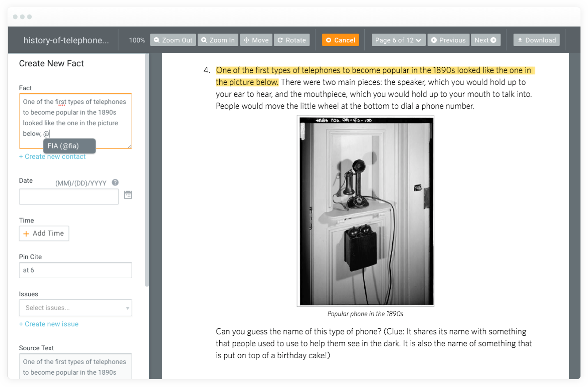The width and height of the screenshot is (588, 387).
Task: Cancel fact creation
Action: (x=340, y=40)
